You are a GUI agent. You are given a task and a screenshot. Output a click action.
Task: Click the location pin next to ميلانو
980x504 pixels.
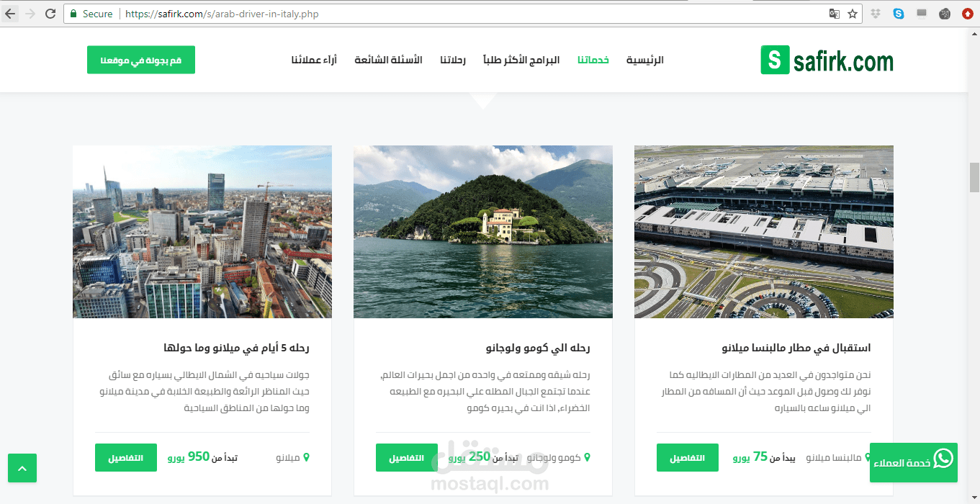click(x=306, y=457)
